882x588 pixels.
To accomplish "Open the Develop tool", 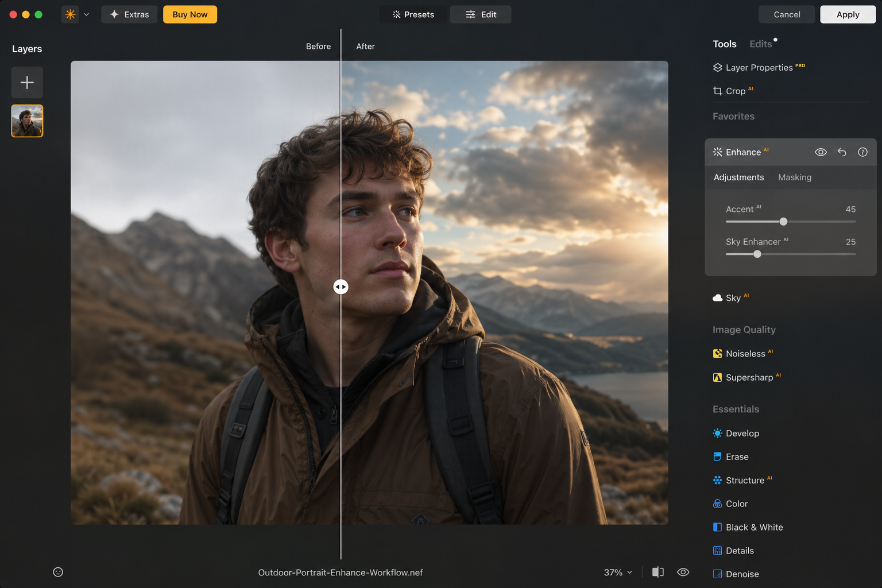I will (x=742, y=434).
